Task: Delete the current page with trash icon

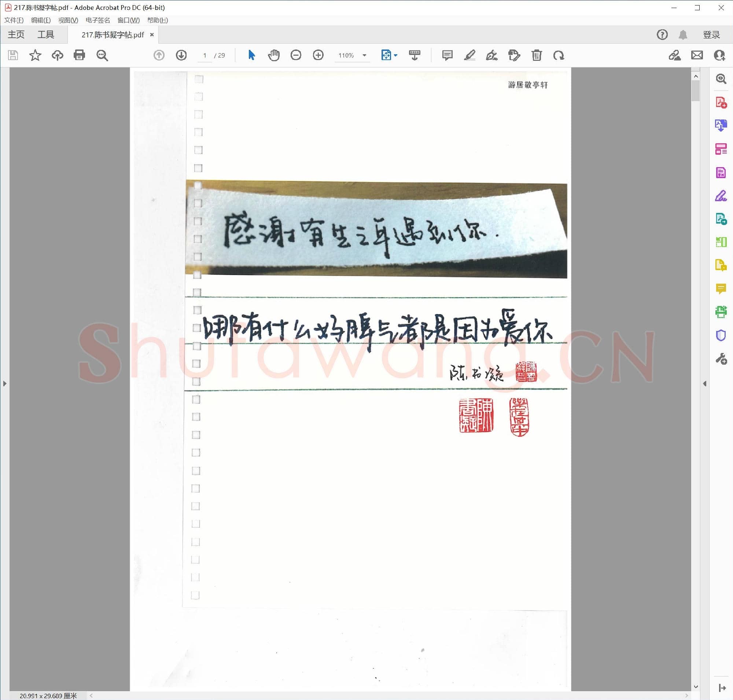Action: click(537, 55)
